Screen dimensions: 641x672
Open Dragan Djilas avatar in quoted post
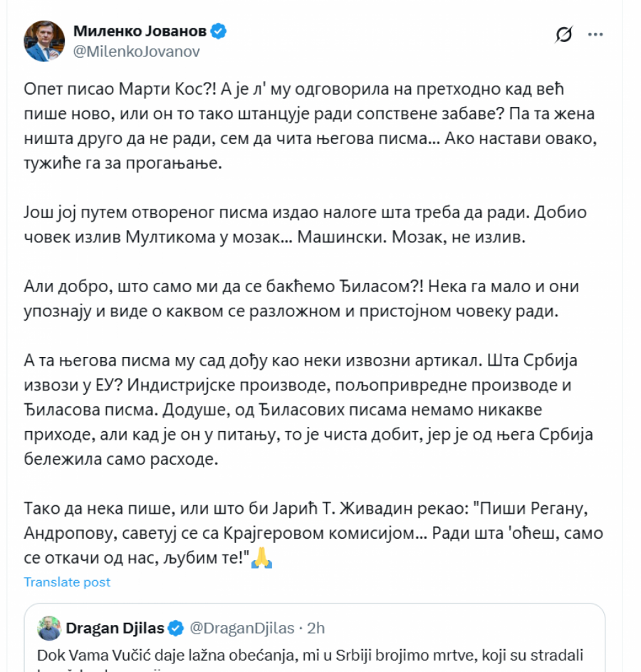tap(48, 628)
